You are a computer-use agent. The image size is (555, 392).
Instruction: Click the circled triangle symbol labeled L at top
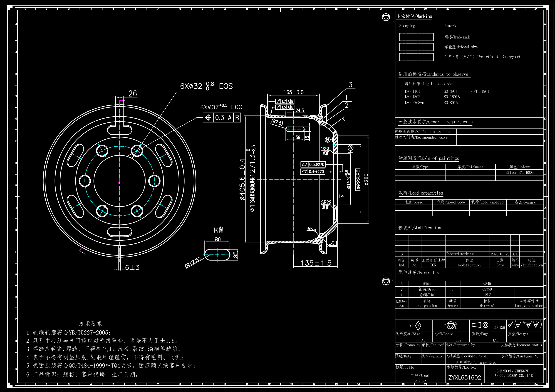pos(386,17)
